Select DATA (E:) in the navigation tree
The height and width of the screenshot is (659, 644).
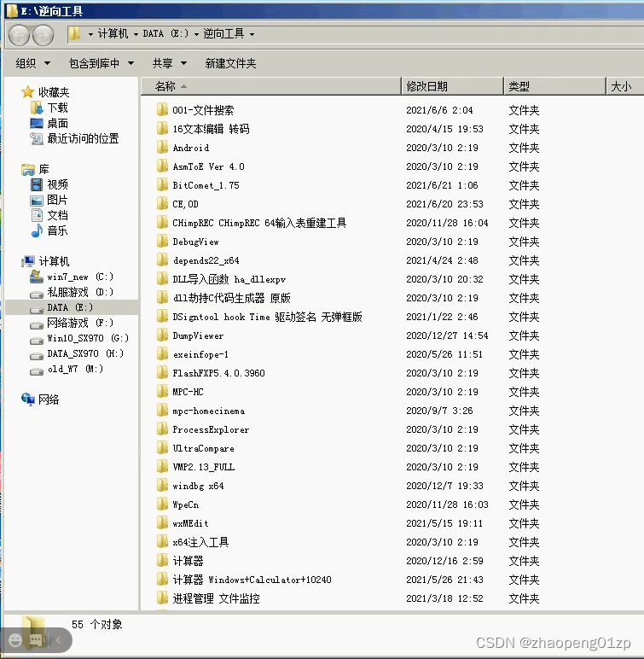70,307
